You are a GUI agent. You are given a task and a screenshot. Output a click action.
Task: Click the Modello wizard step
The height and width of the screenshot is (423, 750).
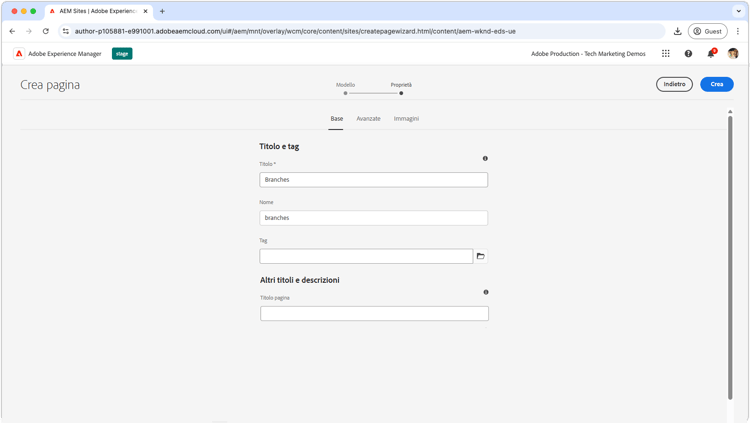[x=345, y=88]
